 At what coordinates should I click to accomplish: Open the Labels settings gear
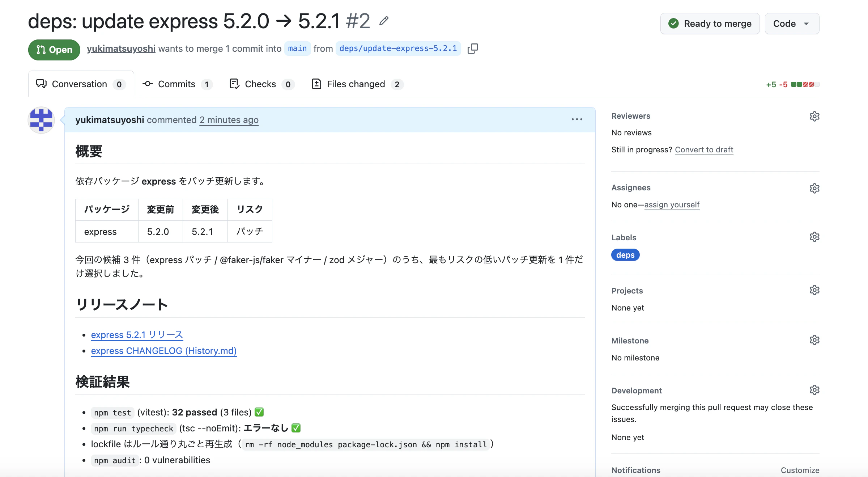(814, 237)
